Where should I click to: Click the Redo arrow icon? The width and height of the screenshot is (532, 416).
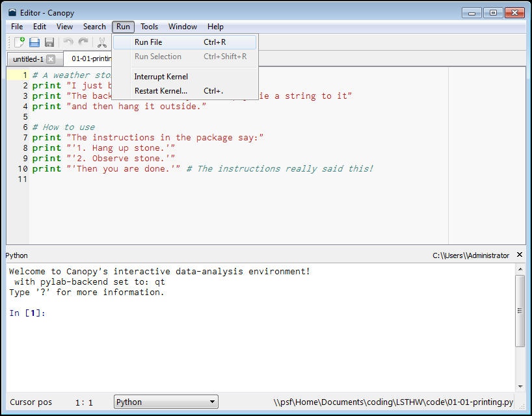coord(83,42)
